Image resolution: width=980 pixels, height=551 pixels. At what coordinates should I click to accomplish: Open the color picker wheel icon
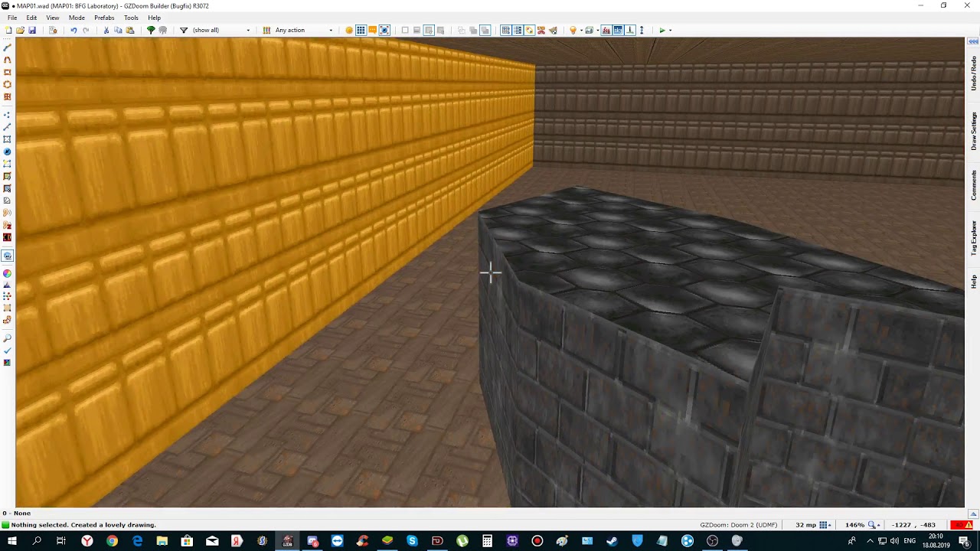tap(8, 273)
